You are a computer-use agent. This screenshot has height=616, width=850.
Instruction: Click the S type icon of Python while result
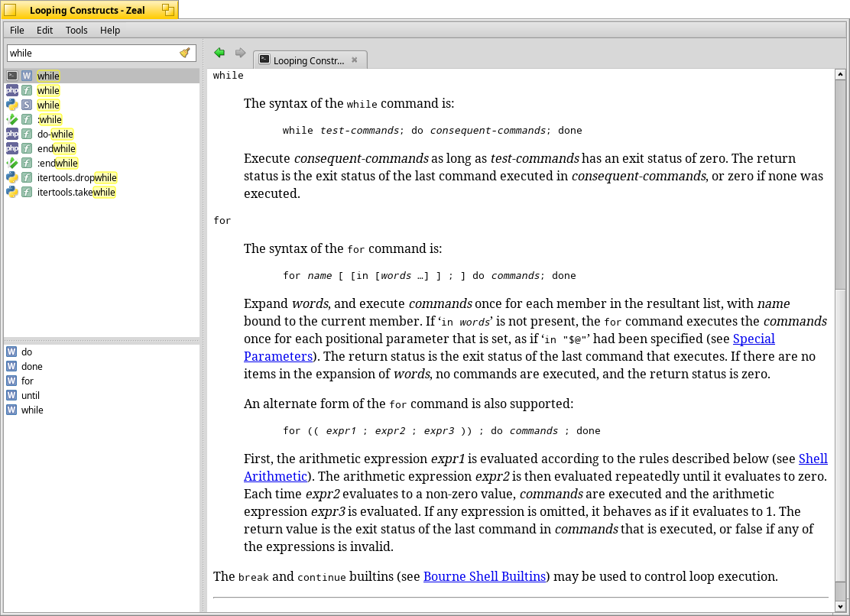(x=27, y=105)
